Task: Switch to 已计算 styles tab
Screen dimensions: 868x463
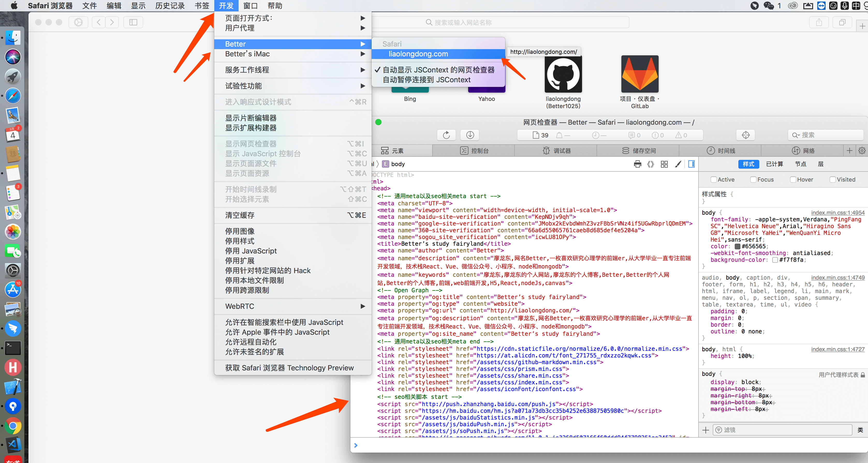Action: 774,164
